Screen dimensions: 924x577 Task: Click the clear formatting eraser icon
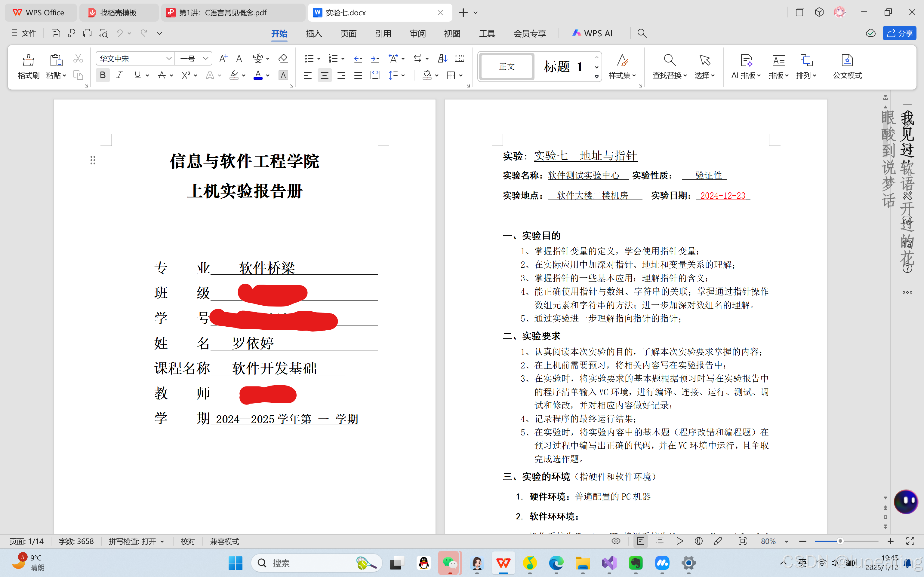coord(283,58)
